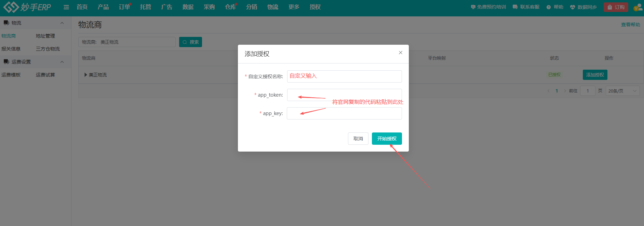This screenshot has height=226, width=644.
Task: Open the user avatar menu
Action: [x=638, y=7]
